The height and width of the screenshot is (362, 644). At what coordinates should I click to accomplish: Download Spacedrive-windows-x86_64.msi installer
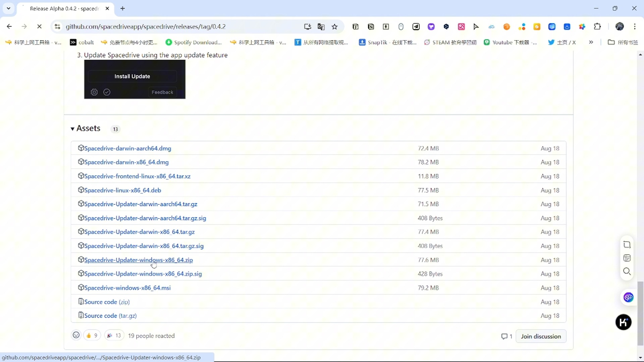[128, 288]
